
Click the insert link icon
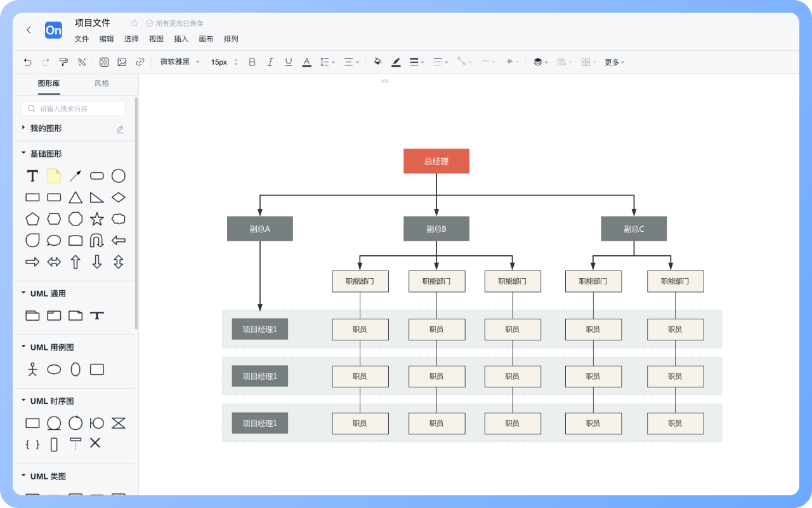[140, 62]
